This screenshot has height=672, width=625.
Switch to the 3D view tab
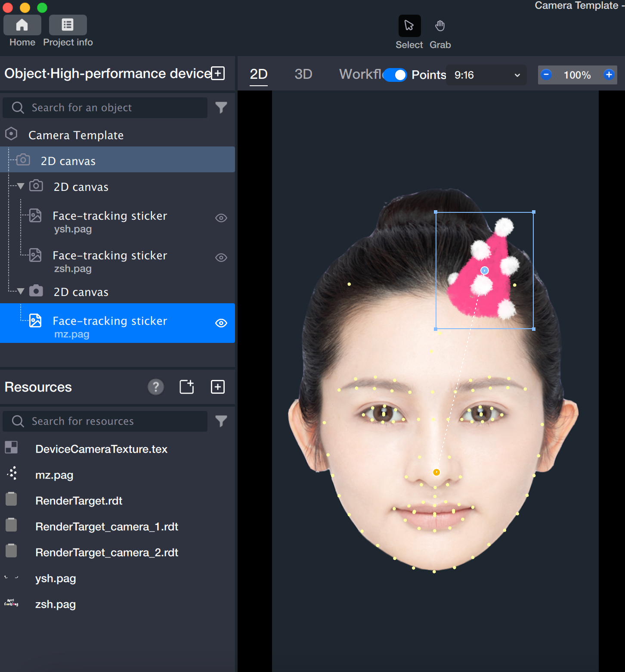pos(303,74)
